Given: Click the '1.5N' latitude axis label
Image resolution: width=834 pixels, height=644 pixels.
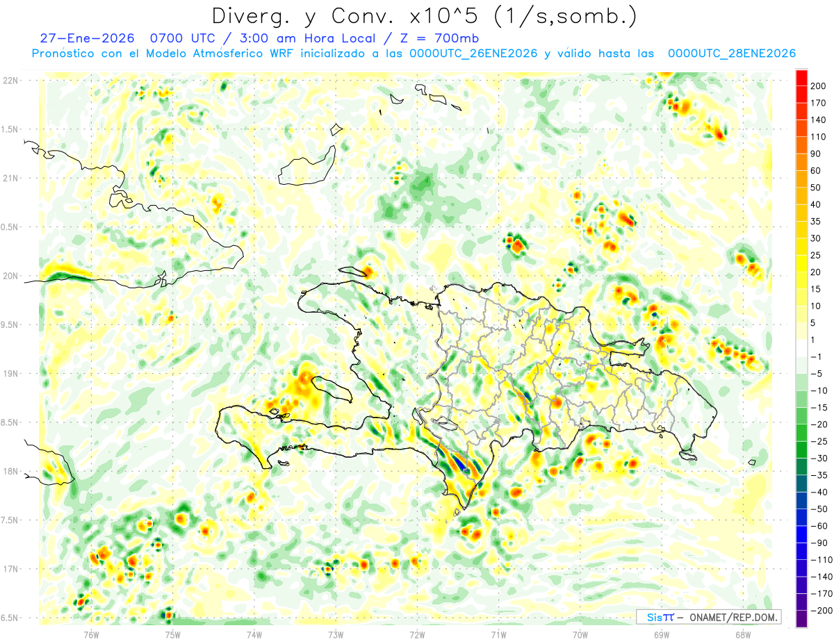Looking at the screenshot, I should [x=10, y=129].
